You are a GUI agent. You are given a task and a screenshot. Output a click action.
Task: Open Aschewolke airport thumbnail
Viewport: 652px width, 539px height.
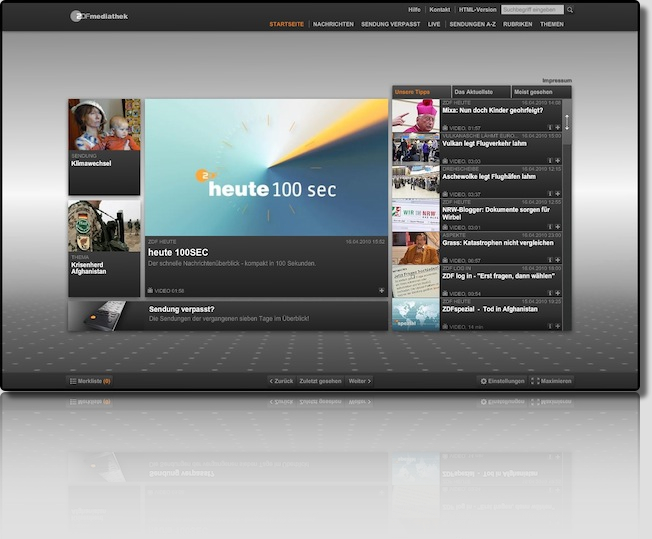click(416, 182)
